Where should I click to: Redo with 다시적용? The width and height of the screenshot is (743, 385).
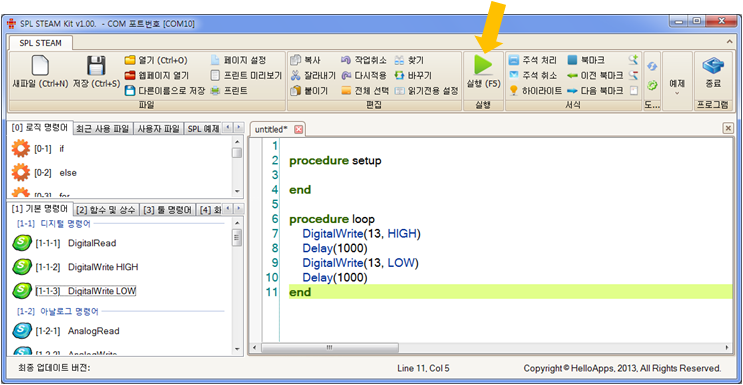tap(364, 75)
